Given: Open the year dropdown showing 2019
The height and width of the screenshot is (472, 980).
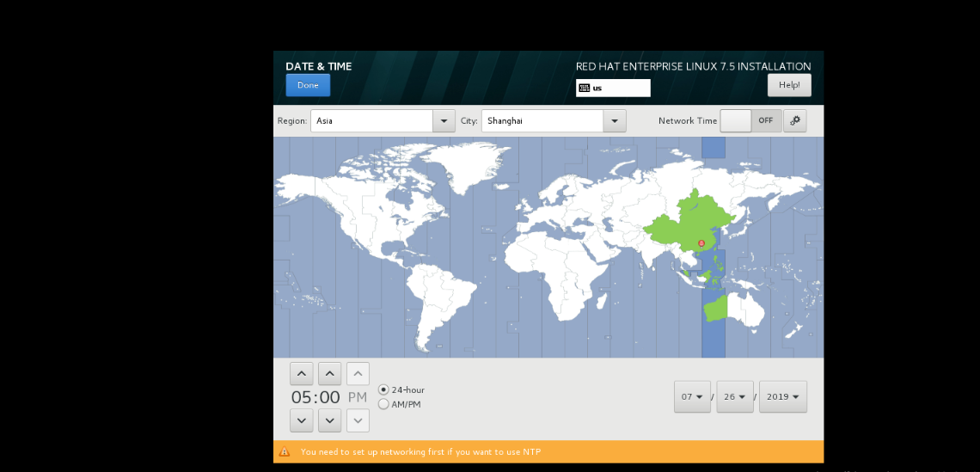Looking at the screenshot, I should (782, 396).
